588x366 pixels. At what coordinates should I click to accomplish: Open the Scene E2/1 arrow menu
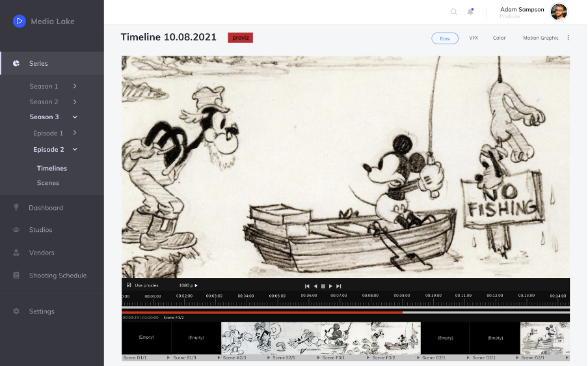[x=318, y=358]
